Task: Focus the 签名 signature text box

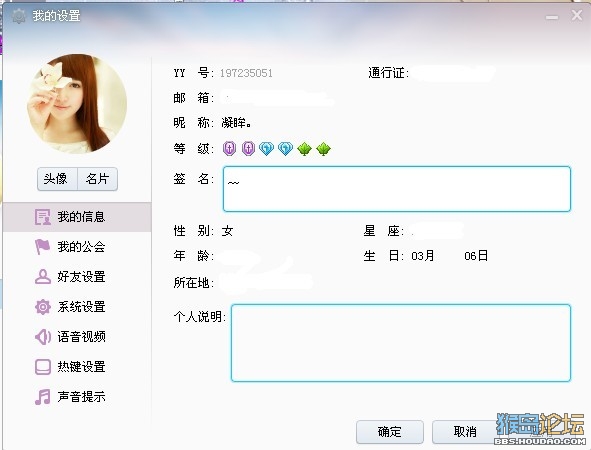Action: point(397,189)
